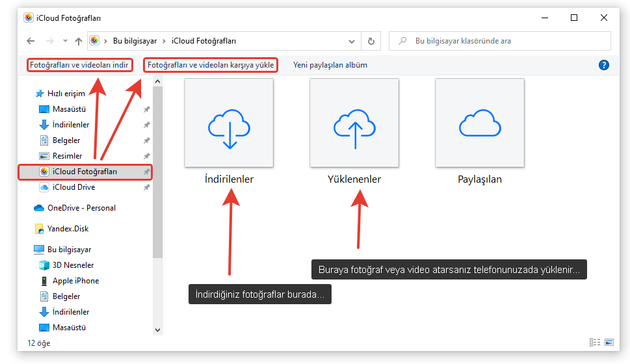This screenshot has height=364, width=630.
Task: Expand the address bar history dropdown
Action: click(x=353, y=41)
